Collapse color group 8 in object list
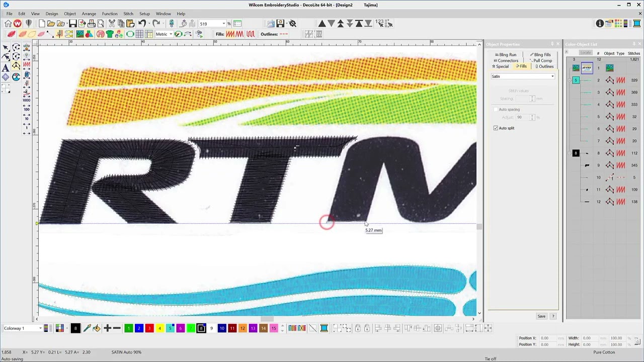The height and width of the screenshot is (362, 644). pyautogui.click(x=569, y=153)
